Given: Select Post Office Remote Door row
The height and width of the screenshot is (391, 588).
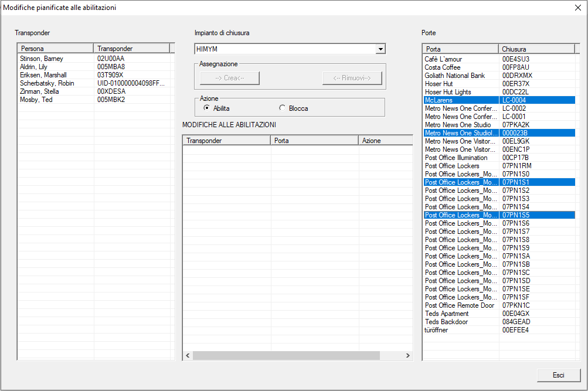Looking at the screenshot, I should (460, 305).
